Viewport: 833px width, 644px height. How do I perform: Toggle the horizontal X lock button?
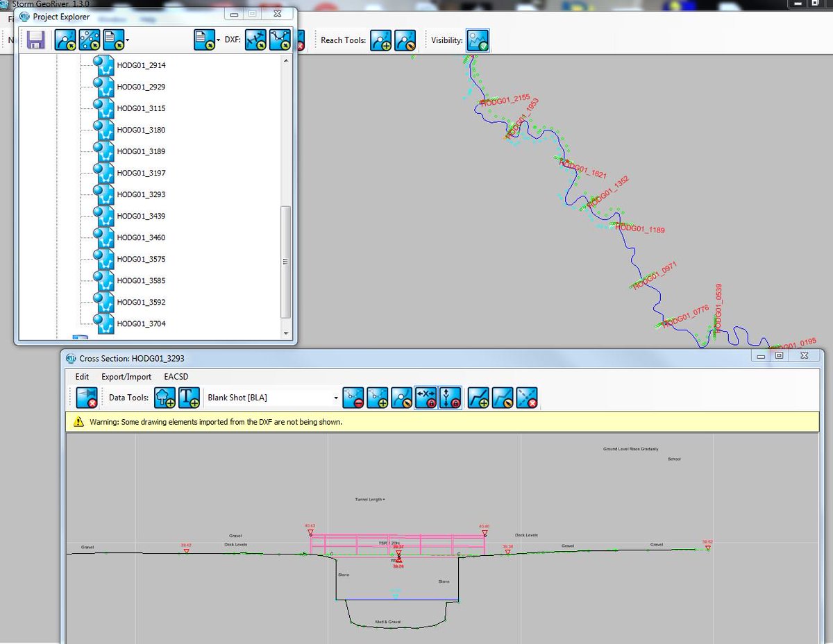click(426, 398)
